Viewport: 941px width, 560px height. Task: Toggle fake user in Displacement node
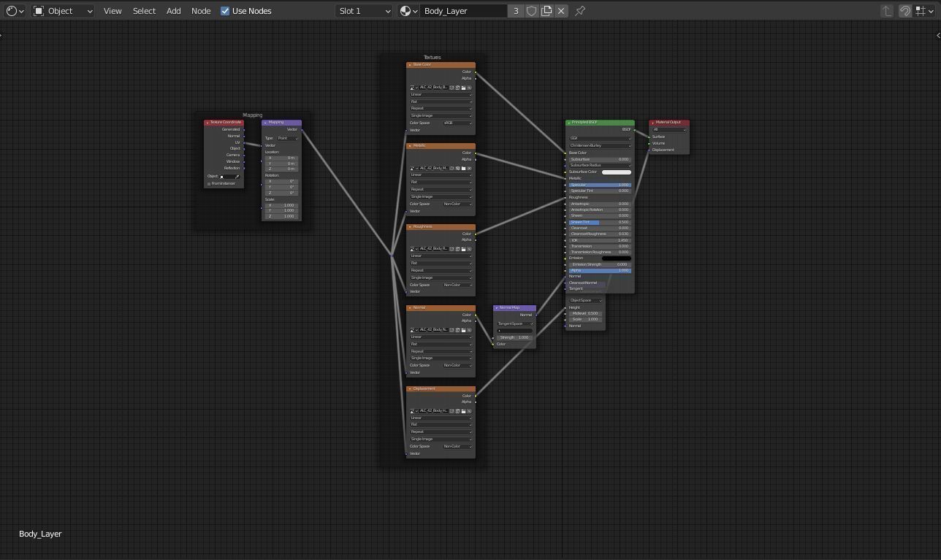(x=452, y=411)
